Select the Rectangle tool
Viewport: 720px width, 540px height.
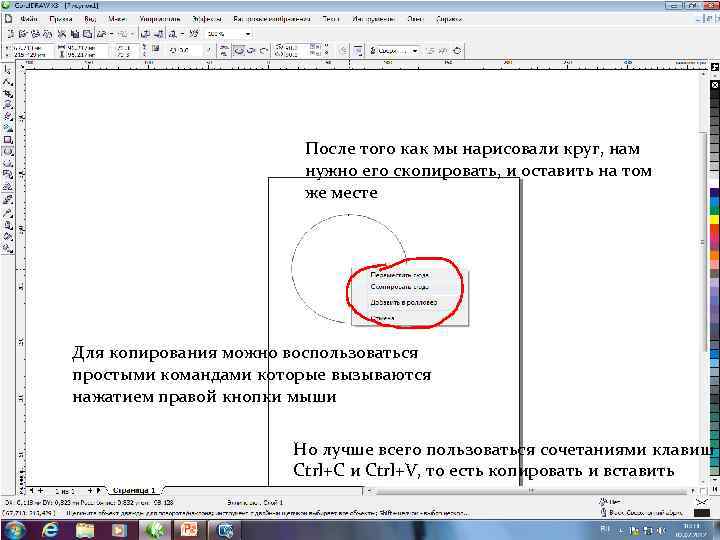tap(8, 140)
